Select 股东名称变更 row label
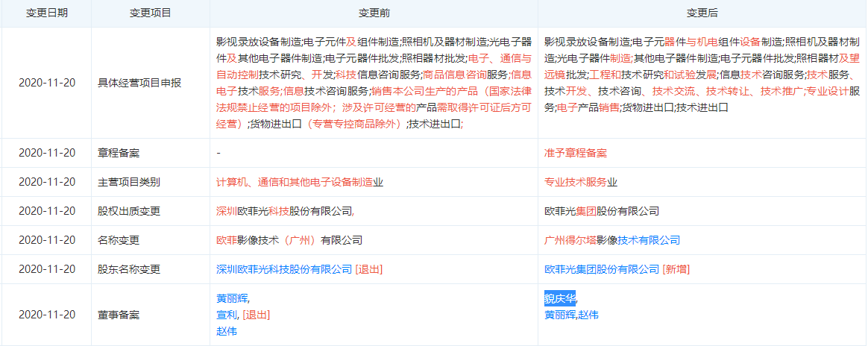Screen dimensions: 868x346 [128, 269]
